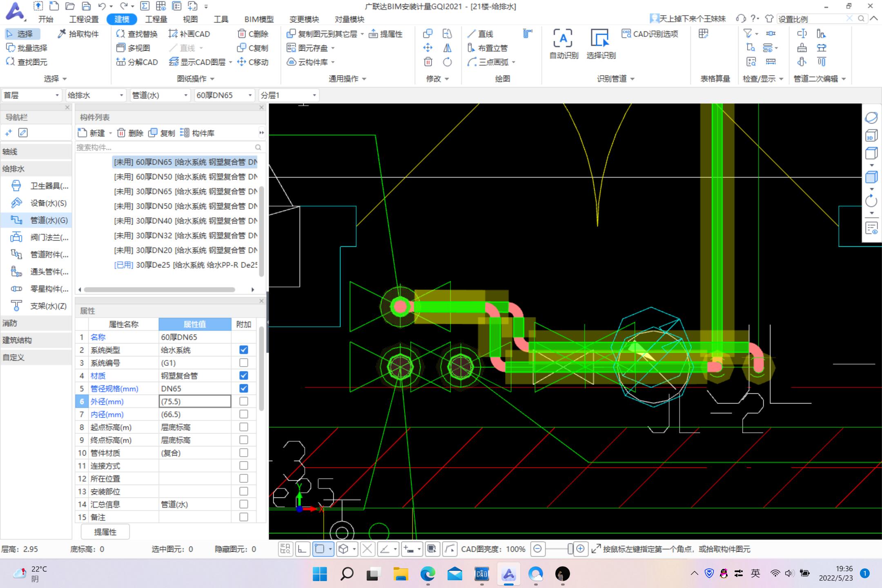Toggle the 备注 附加 checkbox
The image size is (882, 588).
(244, 517)
